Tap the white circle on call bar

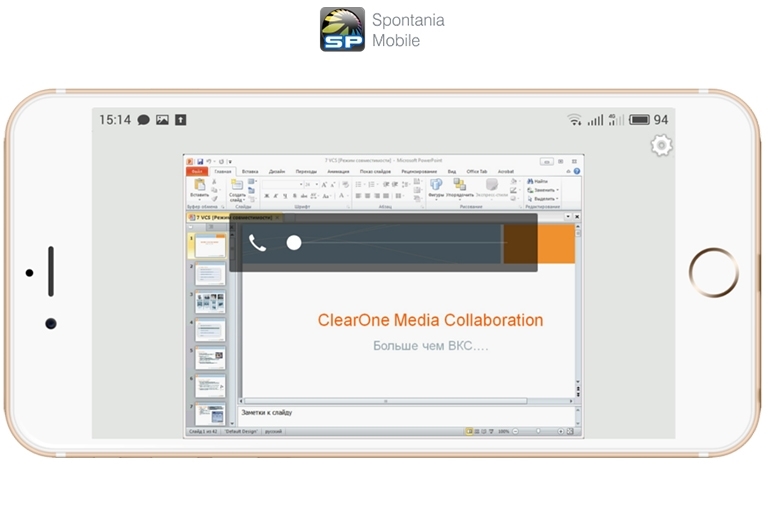coord(294,242)
